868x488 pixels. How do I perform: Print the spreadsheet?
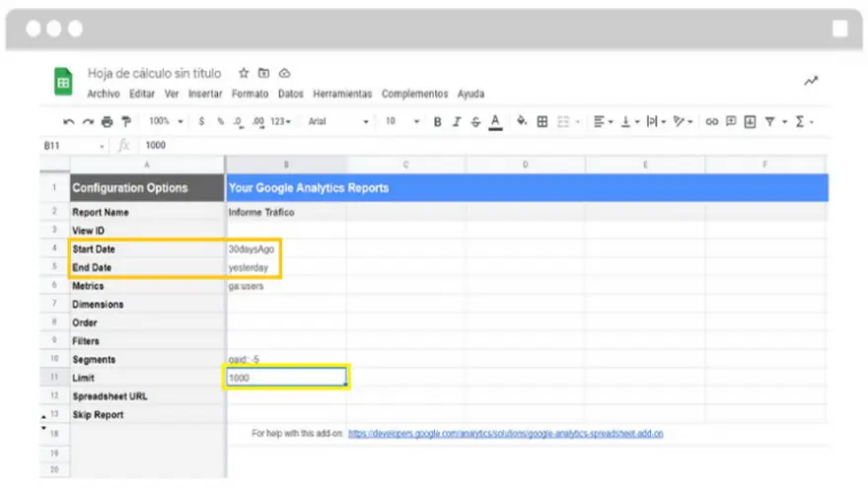[x=108, y=121]
